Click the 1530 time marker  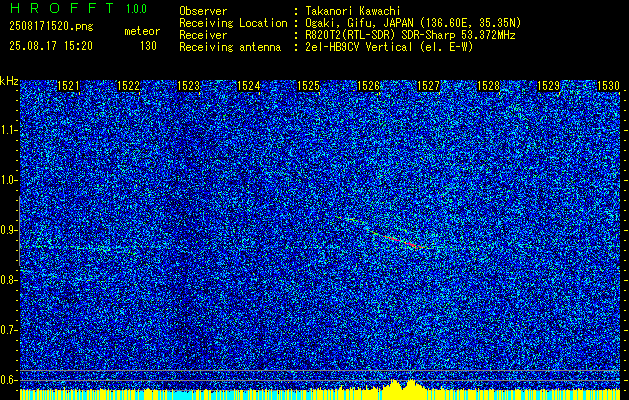coord(609,86)
